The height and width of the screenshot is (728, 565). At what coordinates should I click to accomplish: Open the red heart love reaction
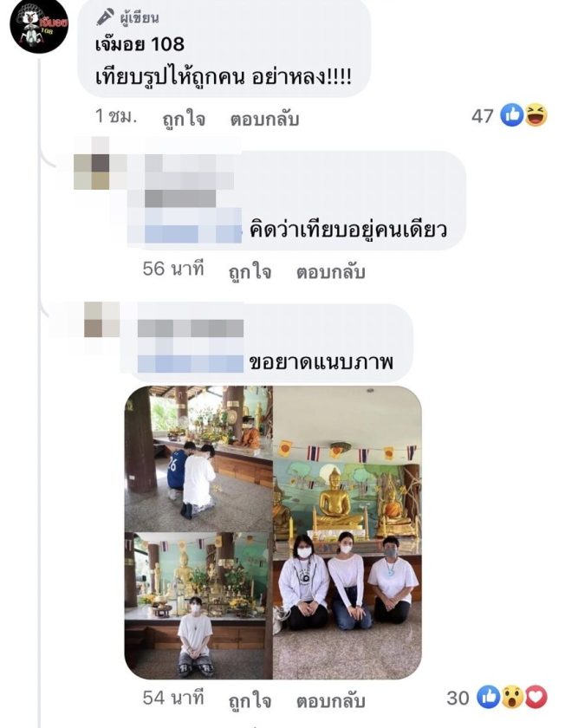pyautogui.click(x=536, y=697)
